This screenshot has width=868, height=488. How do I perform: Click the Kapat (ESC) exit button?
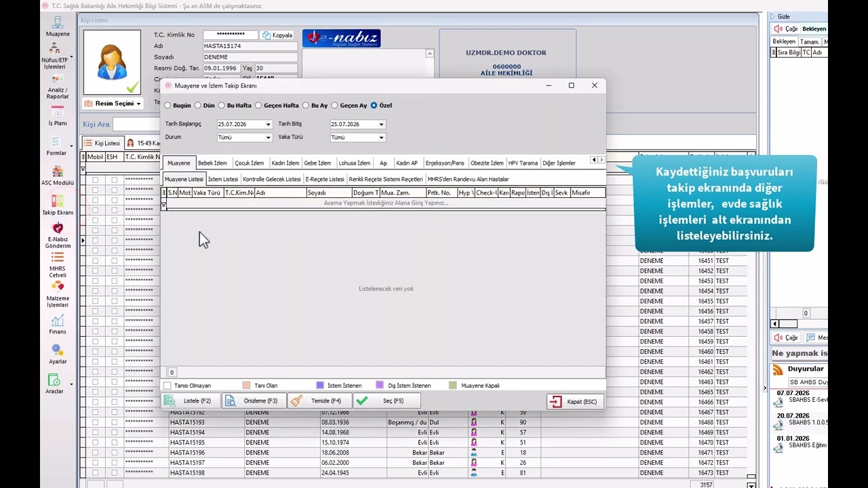click(x=575, y=402)
